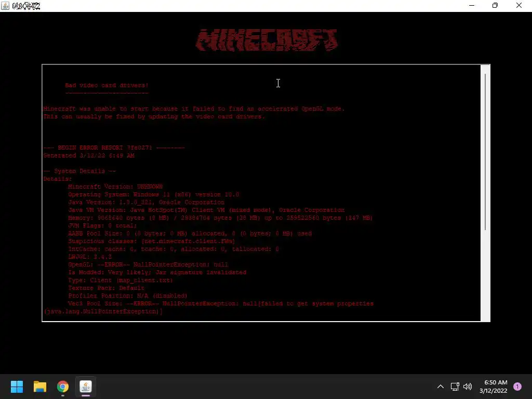Click the 'Suspicious classes' line
Viewport: 532px width, 399px height.
(x=152, y=241)
